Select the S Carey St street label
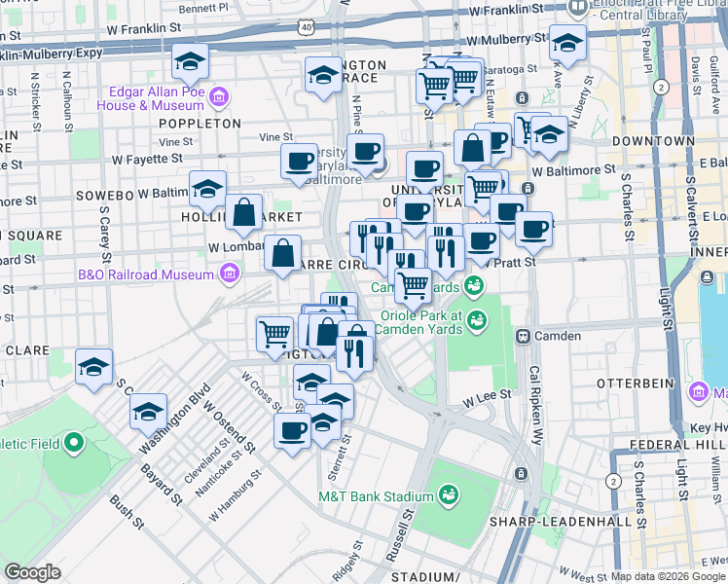 point(105,235)
